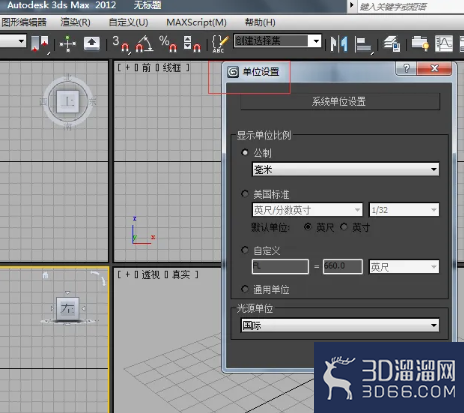Viewport: 464px width, 413px height.
Task: Toggle the Spinner Snap icon
Action: (x=192, y=44)
